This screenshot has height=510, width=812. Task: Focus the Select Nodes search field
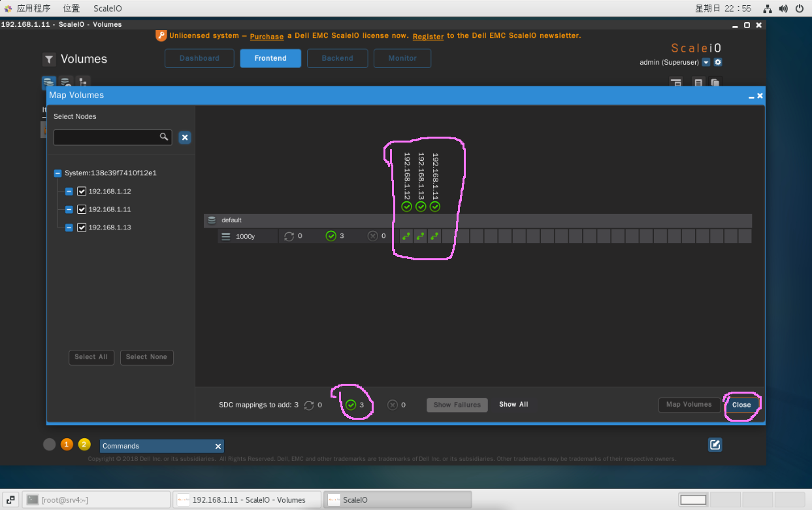point(113,137)
